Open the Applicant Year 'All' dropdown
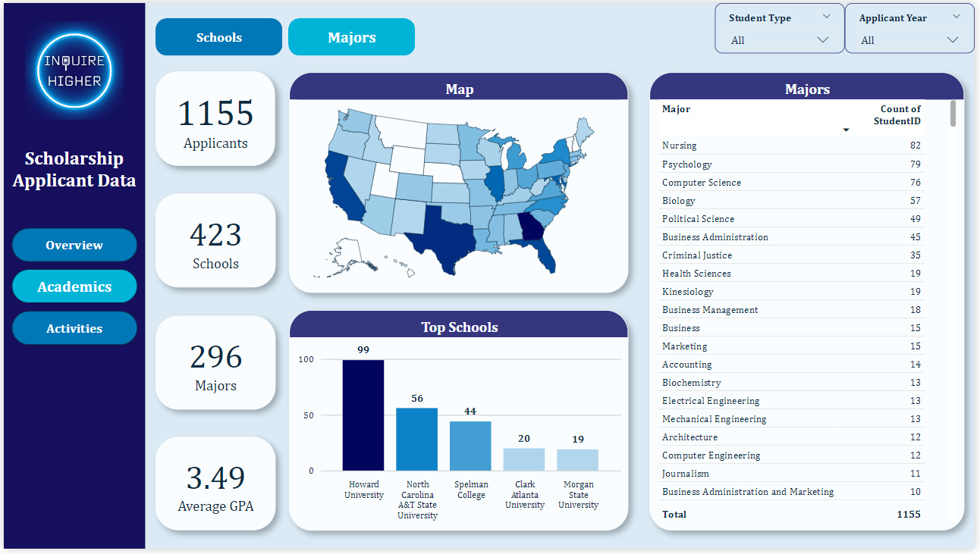The height and width of the screenshot is (554, 980). pyautogui.click(x=909, y=40)
